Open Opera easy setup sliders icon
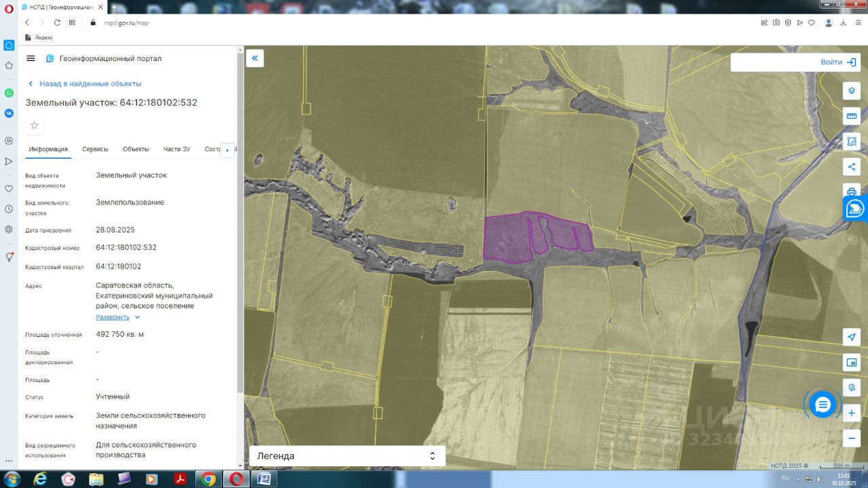This screenshot has width=868, height=488. click(x=859, y=22)
